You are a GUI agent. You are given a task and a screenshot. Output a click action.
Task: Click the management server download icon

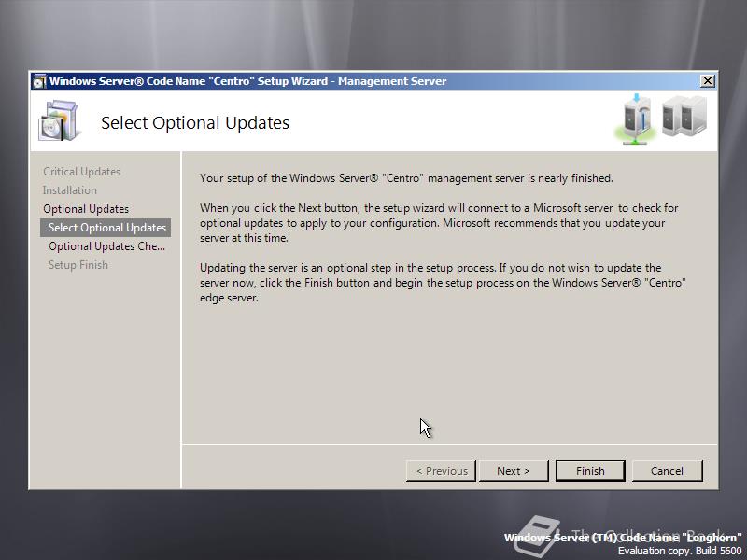click(637, 119)
